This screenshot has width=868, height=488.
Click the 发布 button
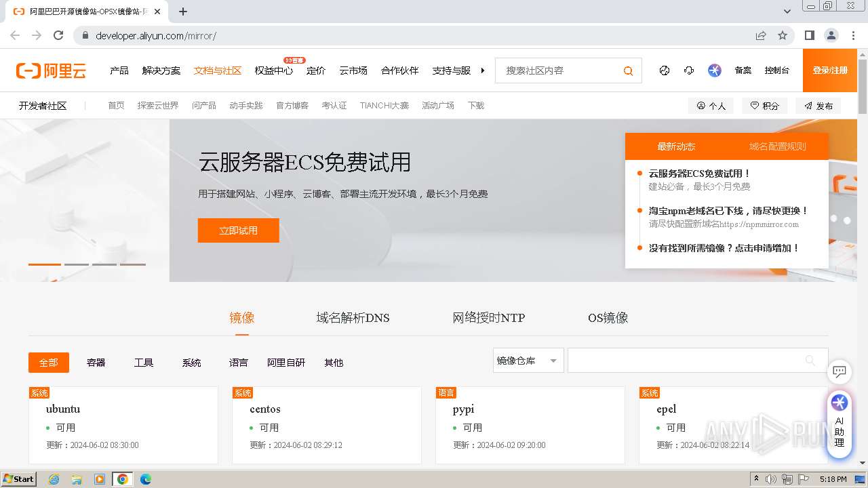818,106
